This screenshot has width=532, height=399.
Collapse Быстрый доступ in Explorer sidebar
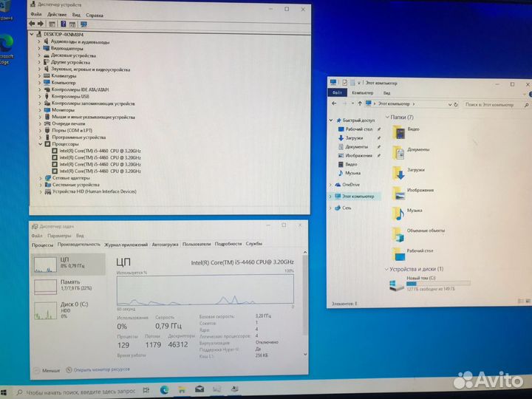(331, 120)
